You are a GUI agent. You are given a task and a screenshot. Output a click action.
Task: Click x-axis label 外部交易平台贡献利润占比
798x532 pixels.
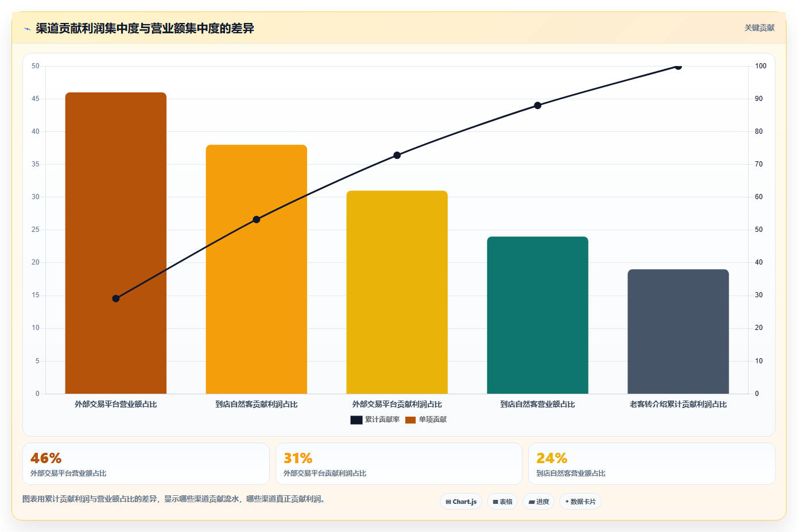click(x=397, y=405)
